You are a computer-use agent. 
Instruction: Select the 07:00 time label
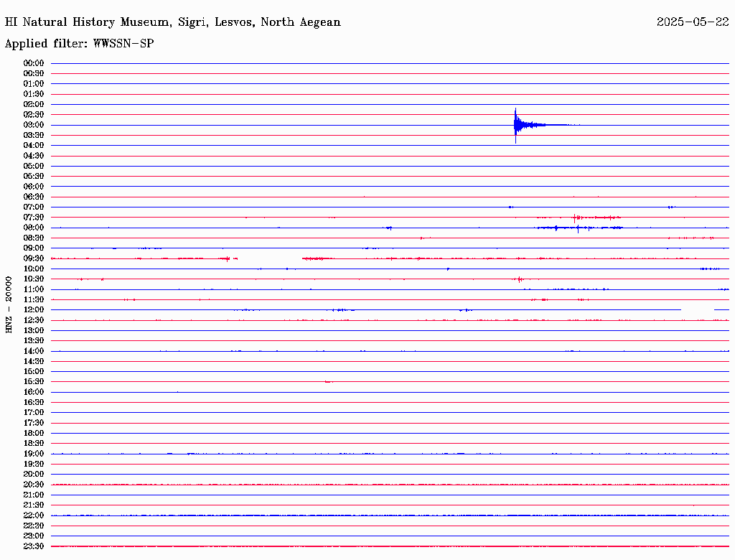coord(34,207)
